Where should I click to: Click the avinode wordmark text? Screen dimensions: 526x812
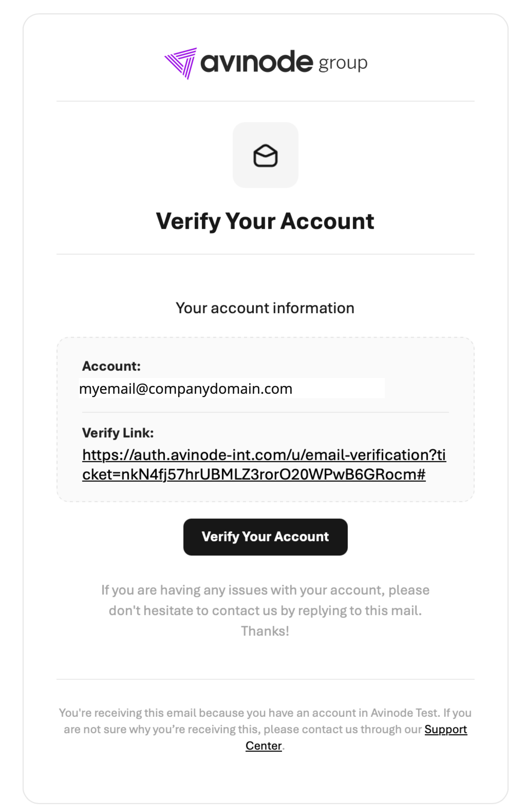click(256, 62)
